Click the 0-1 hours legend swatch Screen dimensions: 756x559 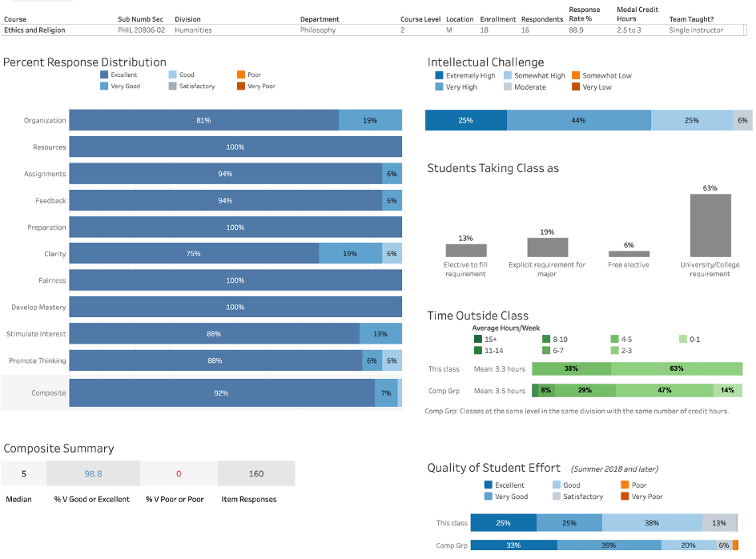(x=683, y=340)
